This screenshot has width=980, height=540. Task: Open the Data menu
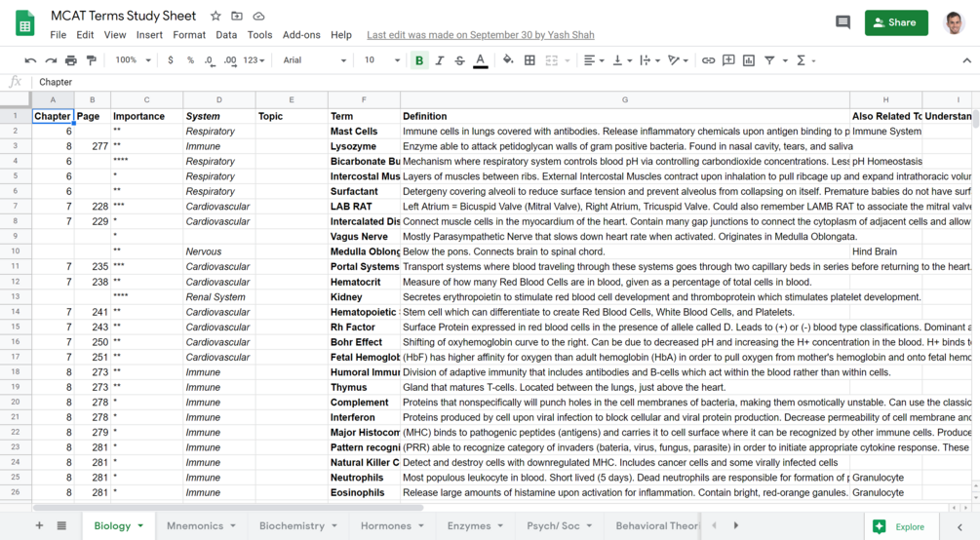coord(226,35)
